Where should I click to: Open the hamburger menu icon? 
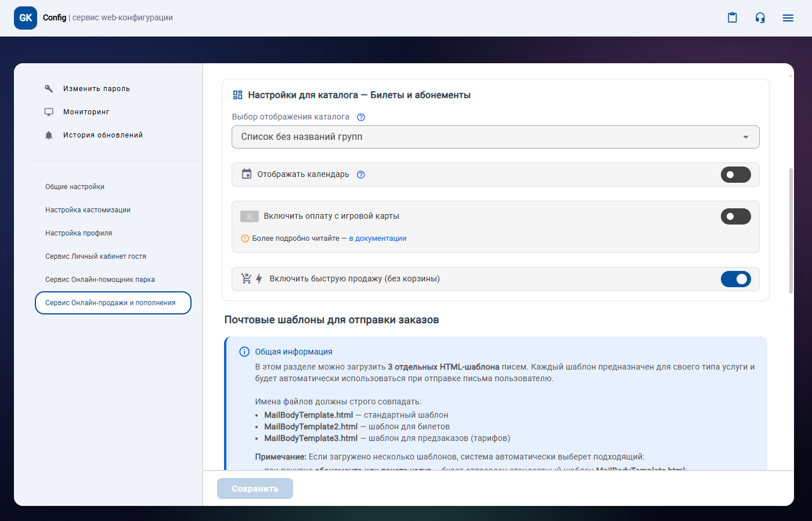tap(788, 18)
